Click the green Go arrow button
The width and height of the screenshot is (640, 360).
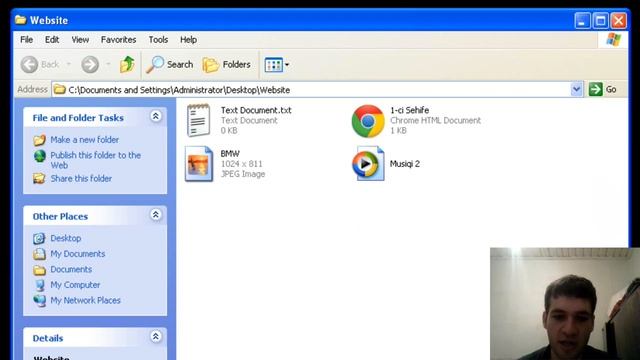[x=596, y=89]
